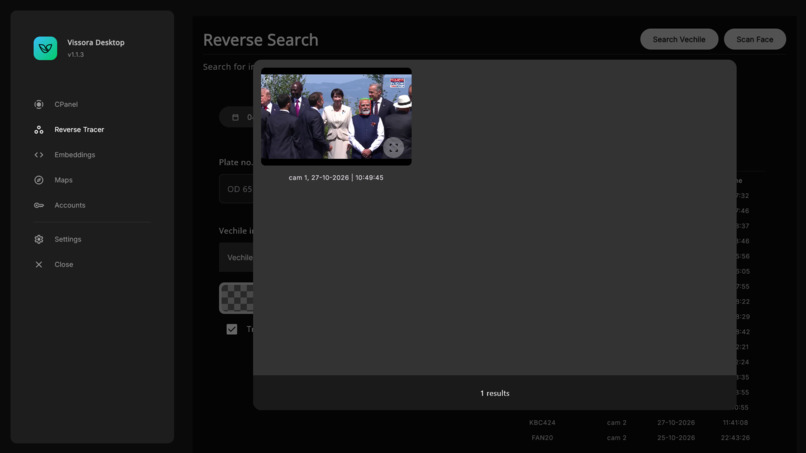The height and width of the screenshot is (453, 806).
Task: Click the Close X icon in sidebar
Action: pos(39,264)
